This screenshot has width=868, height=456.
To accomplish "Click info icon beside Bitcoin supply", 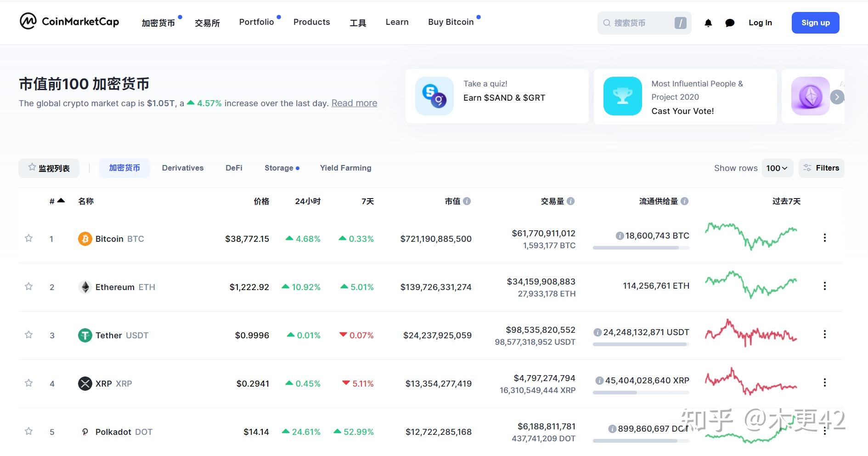I will (620, 236).
